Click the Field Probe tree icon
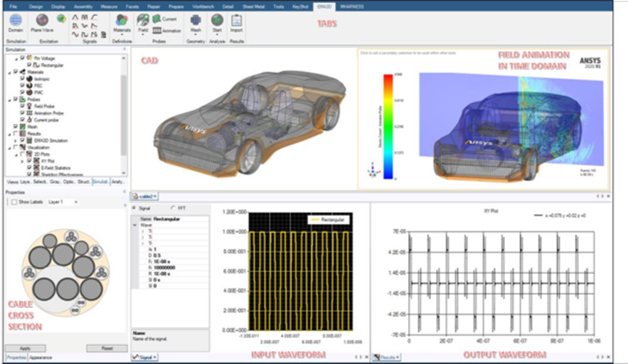The image size is (628, 364). 29,106
